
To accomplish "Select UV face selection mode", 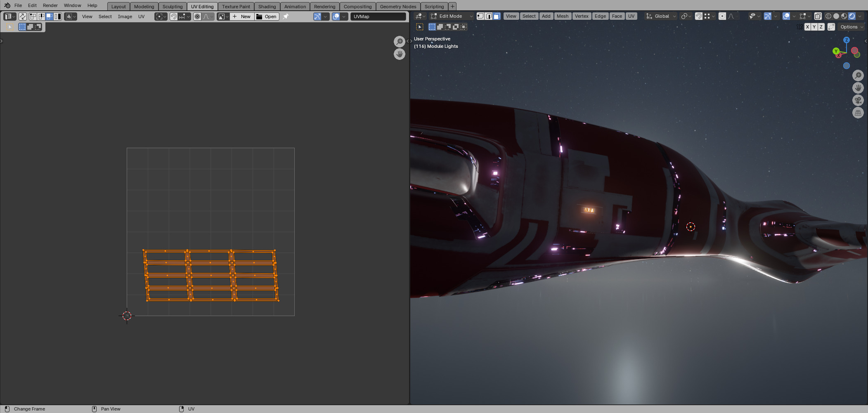I will (x=50, y=17).
